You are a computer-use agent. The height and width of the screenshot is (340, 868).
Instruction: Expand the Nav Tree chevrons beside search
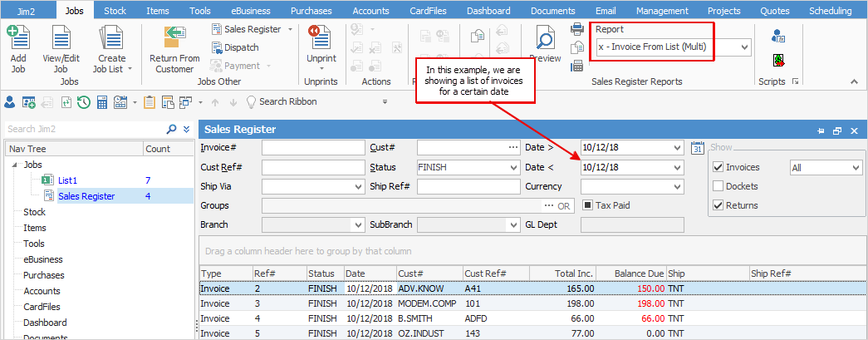pyautogui.click(x=187, y=129)
